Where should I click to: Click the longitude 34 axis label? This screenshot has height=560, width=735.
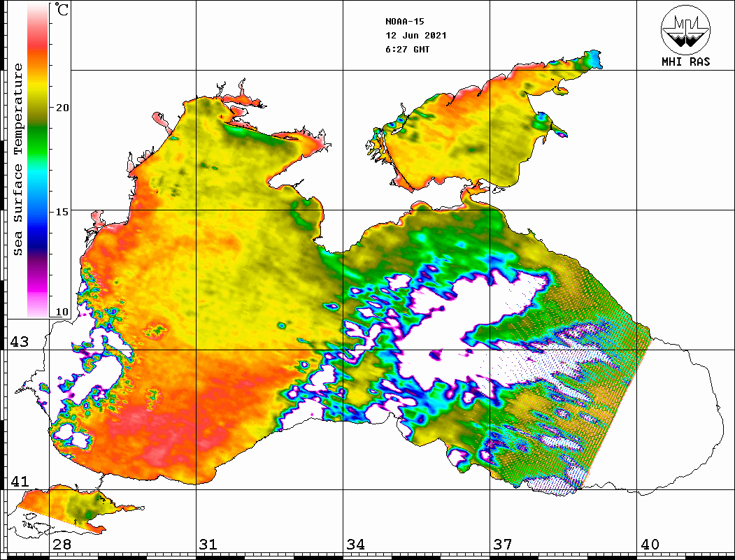point(355,545)
